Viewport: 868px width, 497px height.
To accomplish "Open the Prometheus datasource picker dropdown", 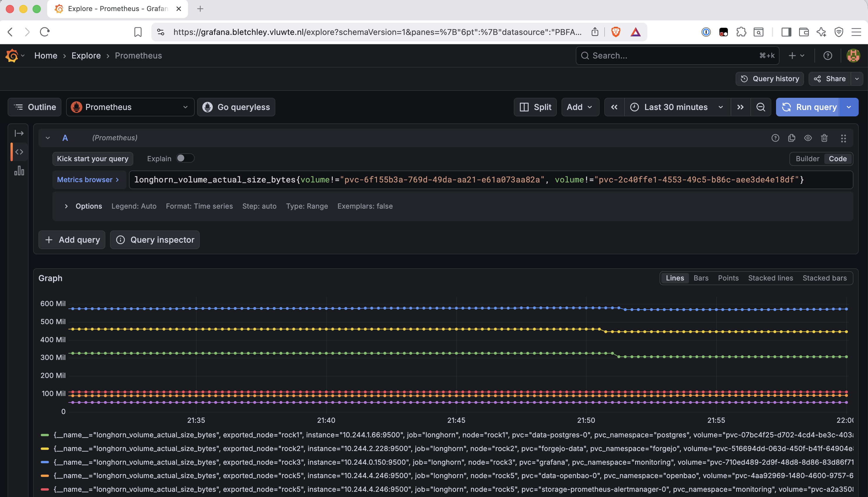I will [x=130, y=107].
